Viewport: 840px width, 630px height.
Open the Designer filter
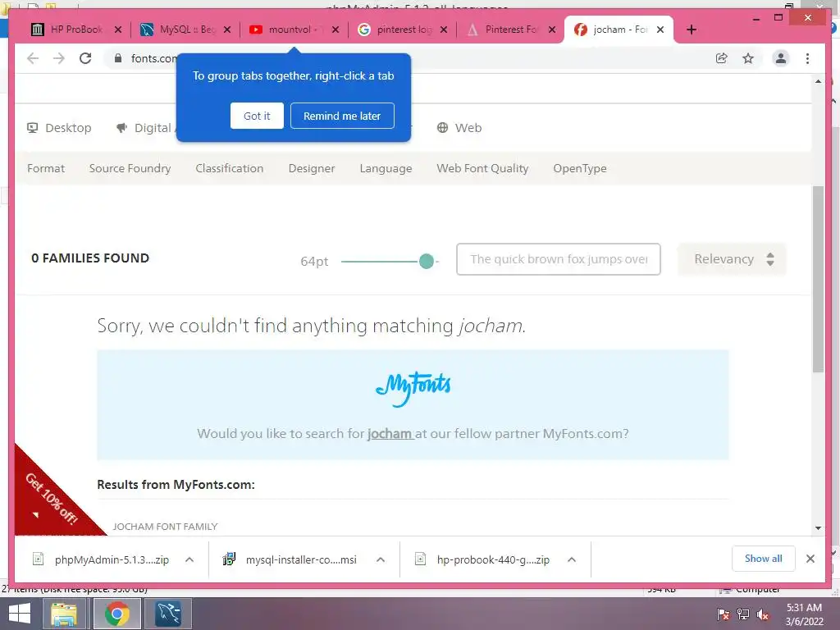[x=312, y=168]
